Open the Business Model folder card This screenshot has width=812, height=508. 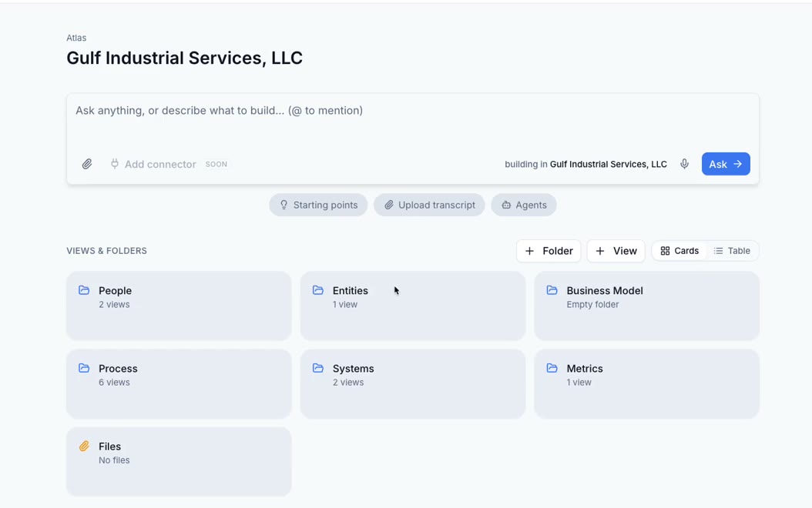(647, 306)
